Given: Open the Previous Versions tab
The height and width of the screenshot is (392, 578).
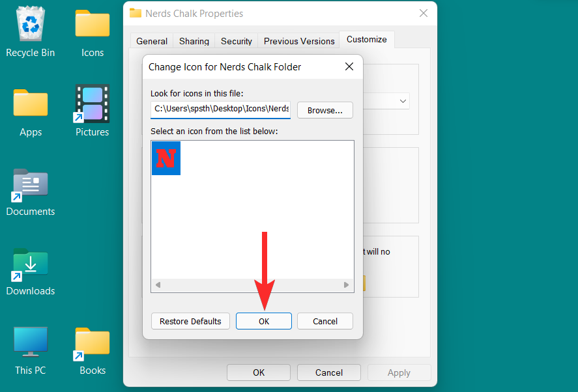Looking at the screenshot, I should point(299,41).
